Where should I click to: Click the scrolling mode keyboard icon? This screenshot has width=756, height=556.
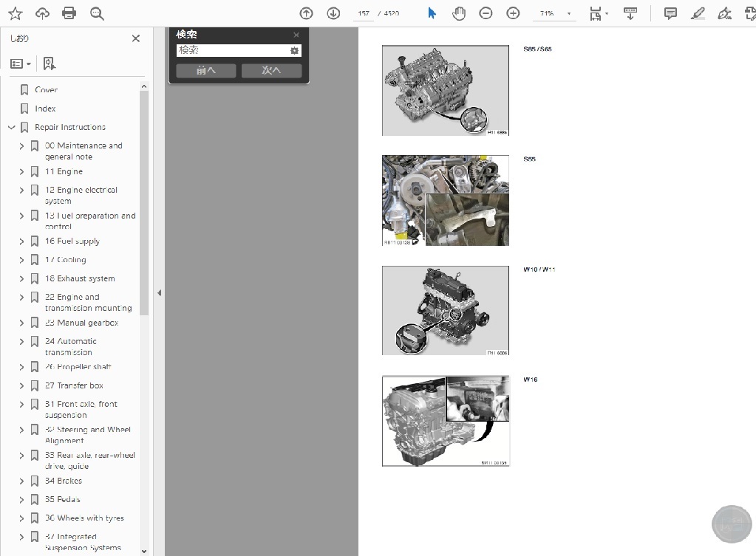tap(630, 13)
